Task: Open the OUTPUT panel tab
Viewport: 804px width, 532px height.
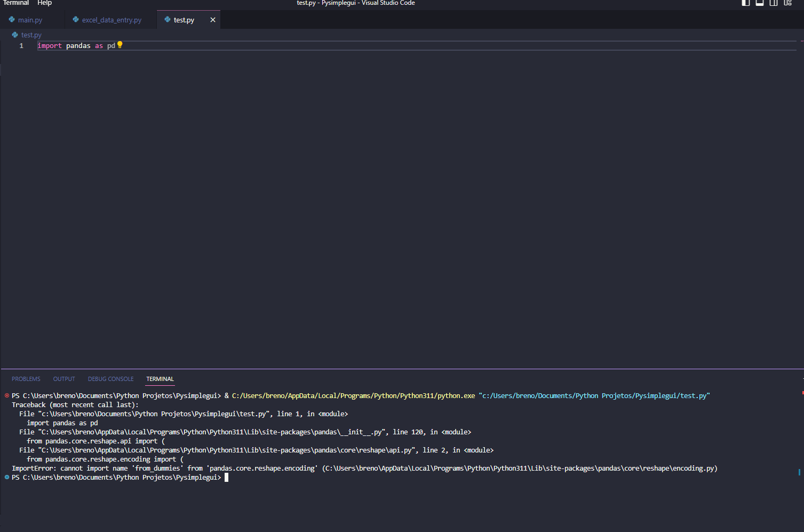Action: [x=64, y=379]
